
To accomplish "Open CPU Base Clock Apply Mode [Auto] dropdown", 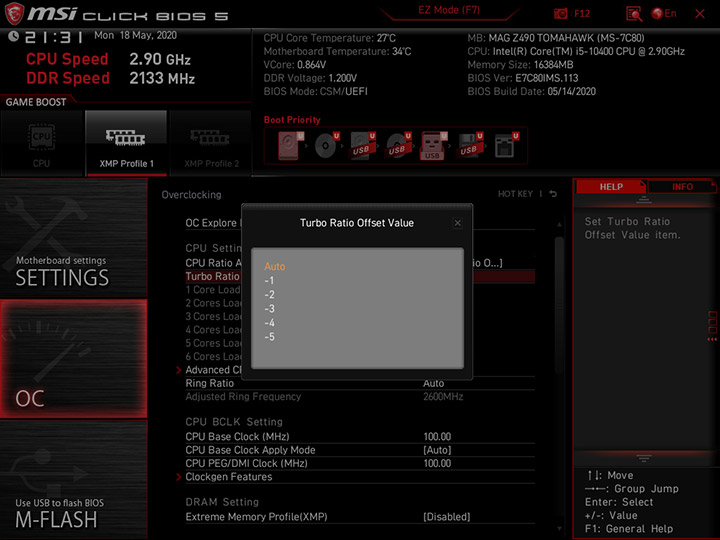I will (x=437, y=450).
